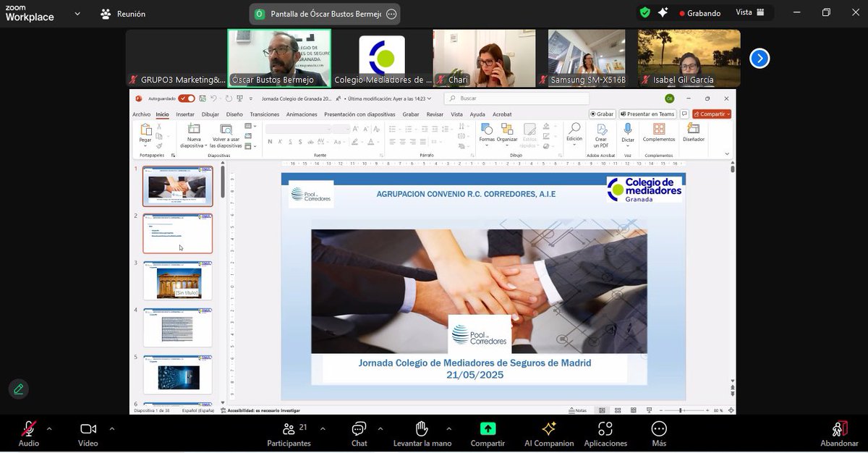This screenshot has height=453, width=868.
Task: Expand Vídeo options caret
Action: 111,428
